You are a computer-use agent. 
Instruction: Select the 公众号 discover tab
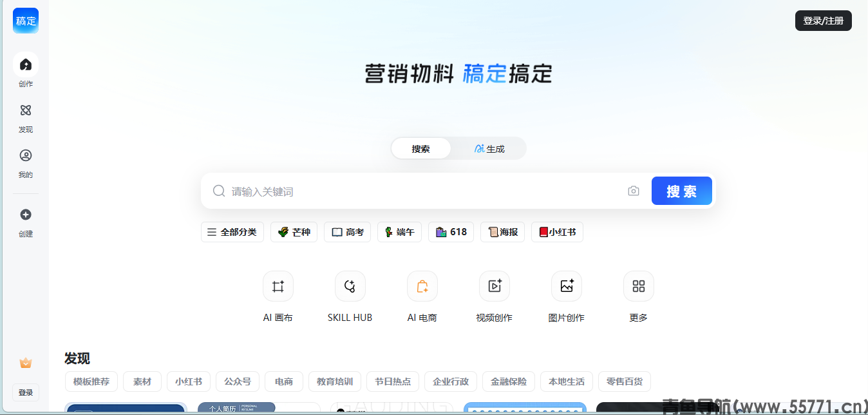[x=238, y=381]
